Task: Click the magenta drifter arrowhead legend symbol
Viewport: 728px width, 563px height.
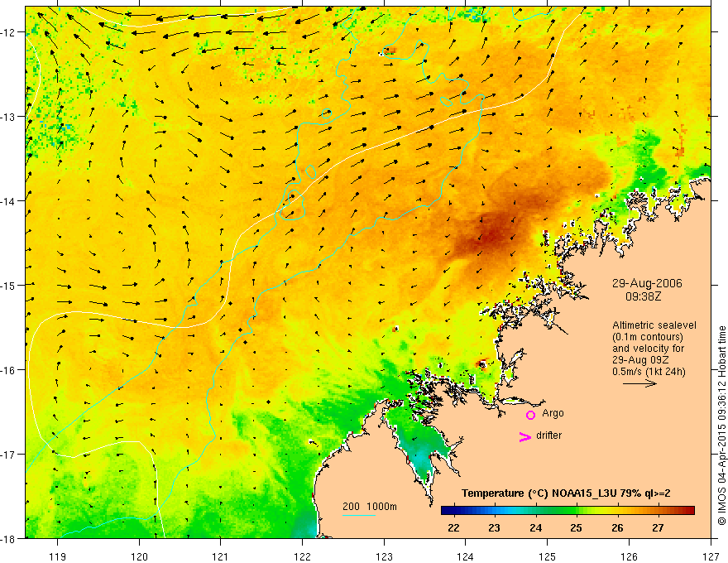Action: point(524,436)
